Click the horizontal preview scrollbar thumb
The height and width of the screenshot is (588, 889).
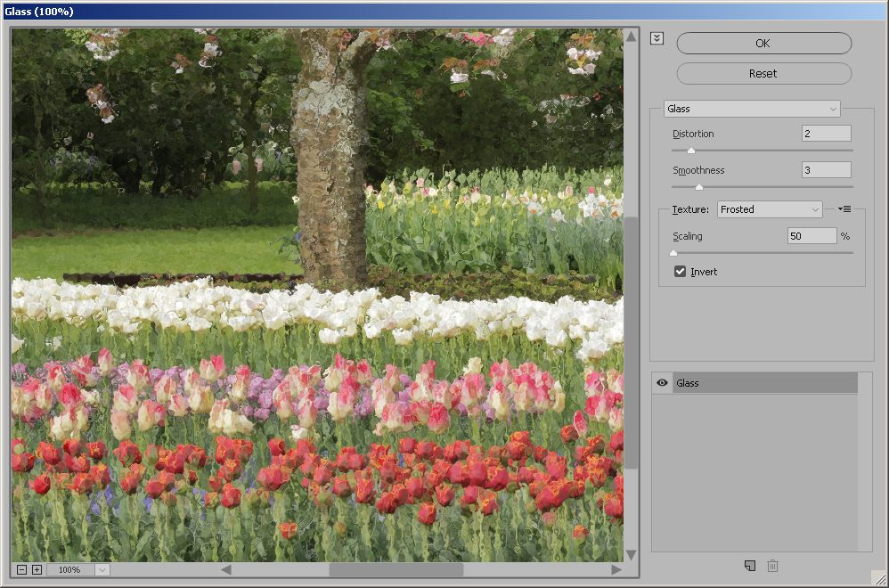click(396, 569)
